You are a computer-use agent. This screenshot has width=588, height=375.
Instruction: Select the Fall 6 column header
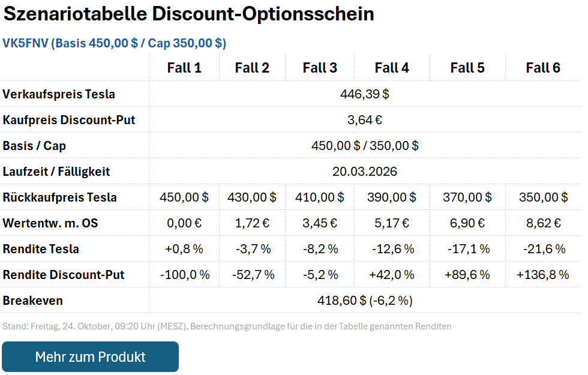[543, 68]
